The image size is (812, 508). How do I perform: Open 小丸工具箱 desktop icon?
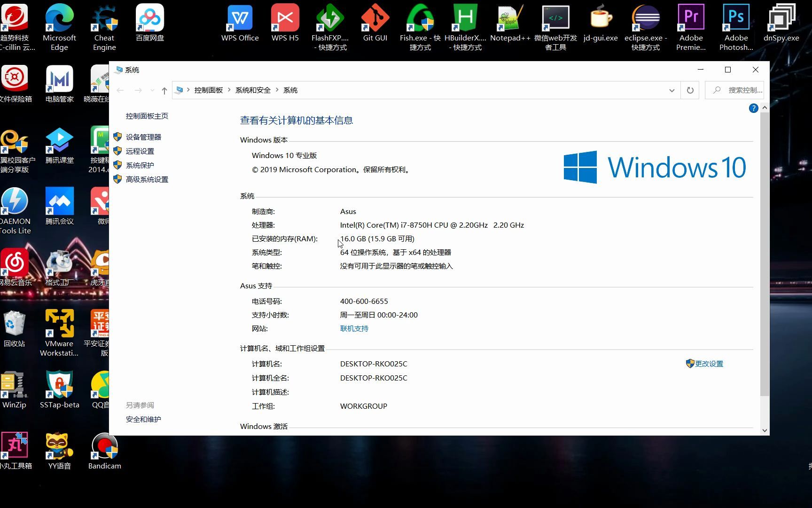15,451
